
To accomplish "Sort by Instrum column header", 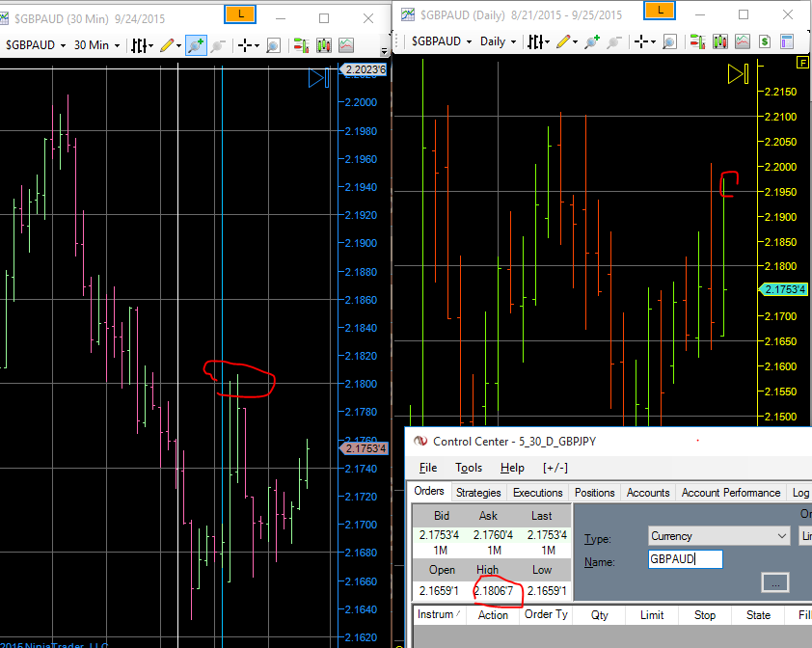I will coord(439,615).
